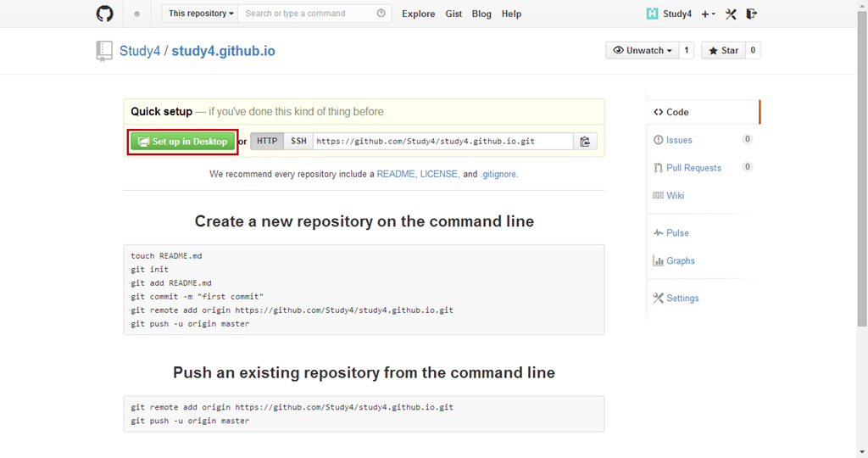Image resolution: width=868 pixels, height=458 pixels.
Task: Click the page vertical scrollbar thumb
Action: click(862, 169)
